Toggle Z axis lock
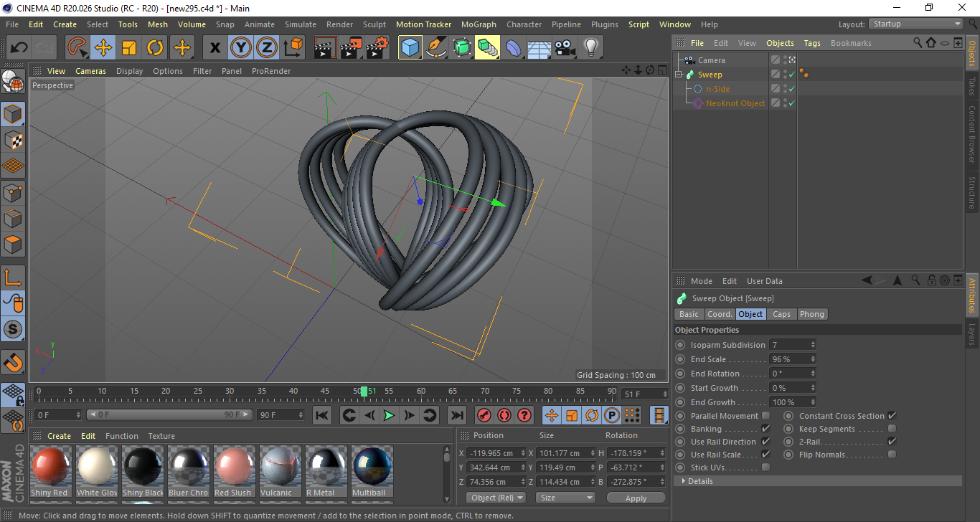The image size is (980, 522). point(266,48)
